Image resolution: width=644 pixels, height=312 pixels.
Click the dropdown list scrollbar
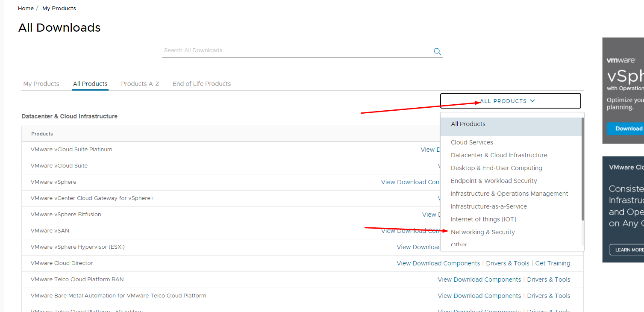pyautogui.click(x=582, y=169)
